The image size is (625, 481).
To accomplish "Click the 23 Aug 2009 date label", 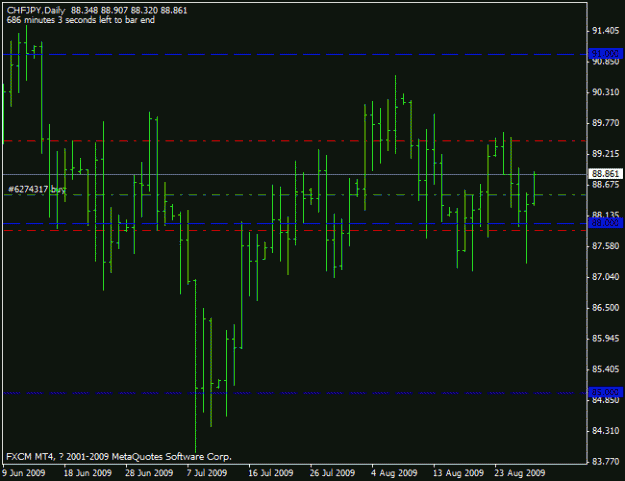I will tap(520, 473).
